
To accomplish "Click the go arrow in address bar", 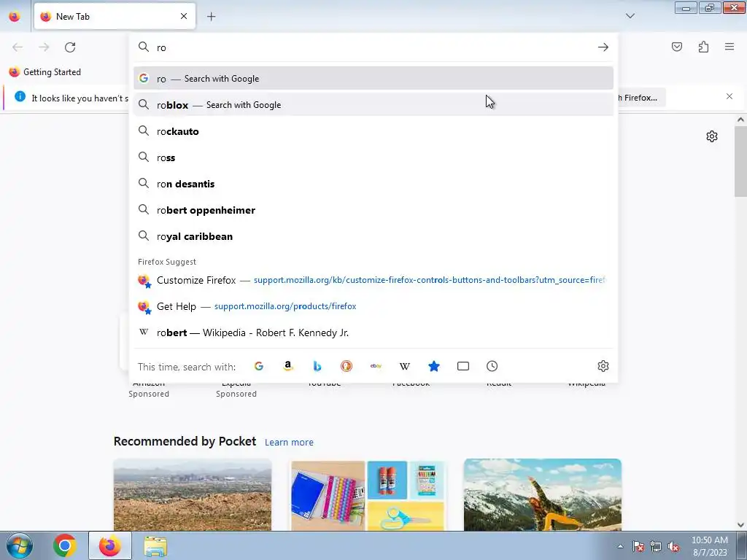I will coord(603,47).
